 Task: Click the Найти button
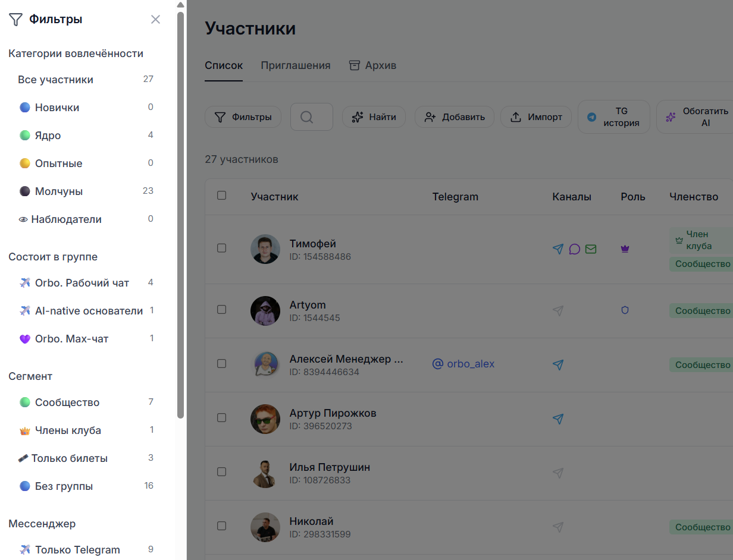374,117
